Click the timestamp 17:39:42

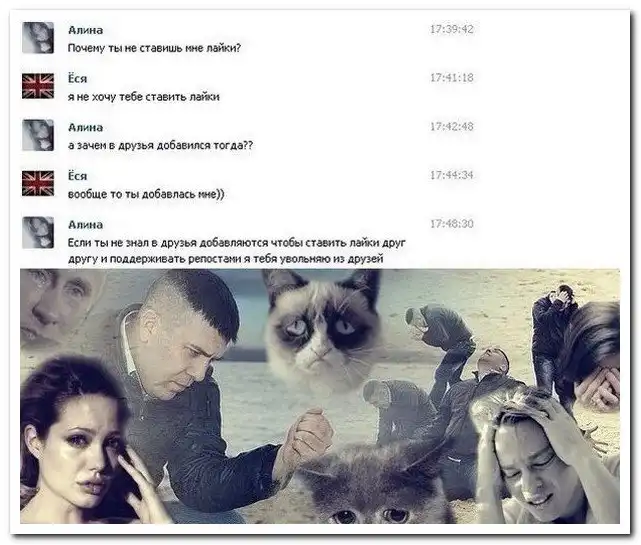coord(452,29)
